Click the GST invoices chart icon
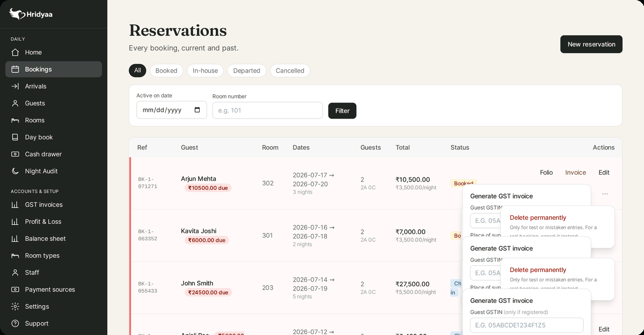Viewport: 644px width, 335px height. [15, 205]
